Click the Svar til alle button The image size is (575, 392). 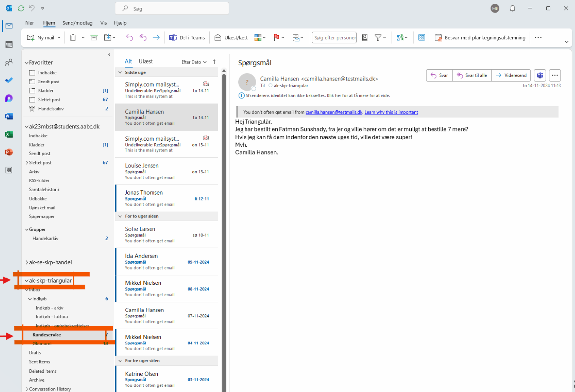472,75
